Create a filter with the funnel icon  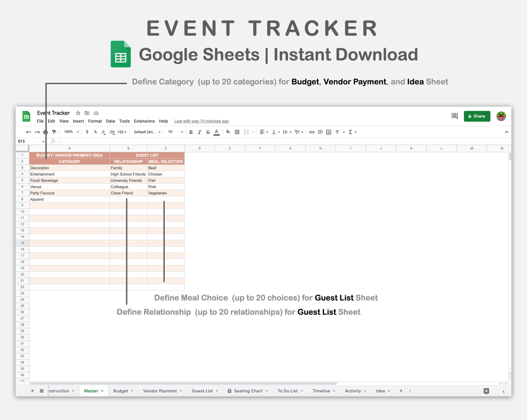coord(338,132)
